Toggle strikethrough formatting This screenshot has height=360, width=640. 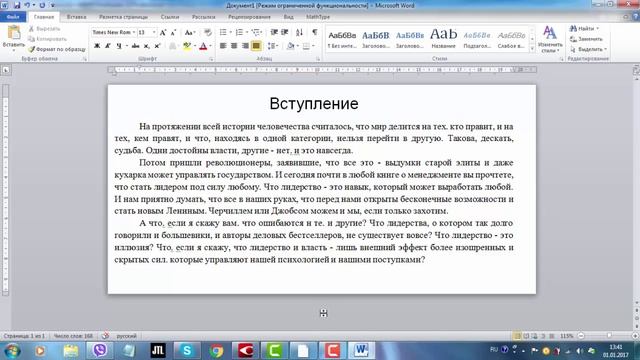point(136,46)
